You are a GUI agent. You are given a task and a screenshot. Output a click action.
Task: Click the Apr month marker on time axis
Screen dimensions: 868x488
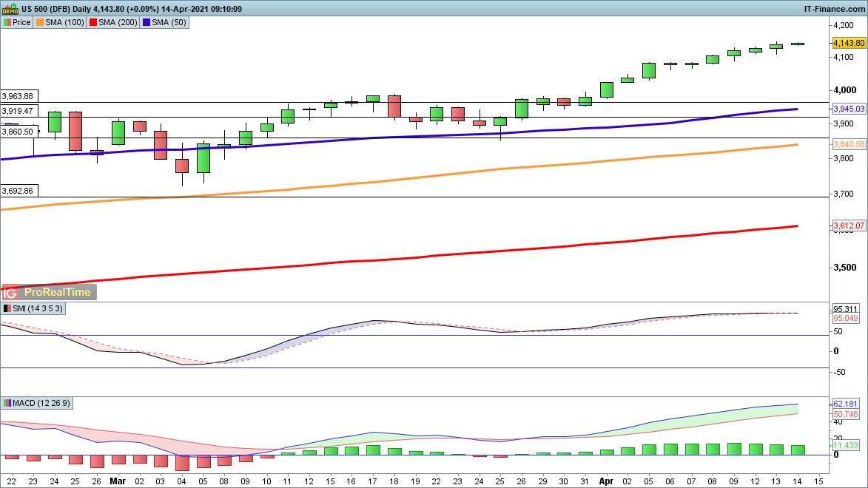click(605, 480)
